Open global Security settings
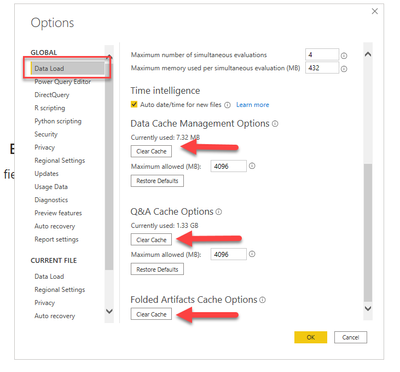The width and height of the screenshot is (400, 372). pyautogui.click(x=46, y=134)
